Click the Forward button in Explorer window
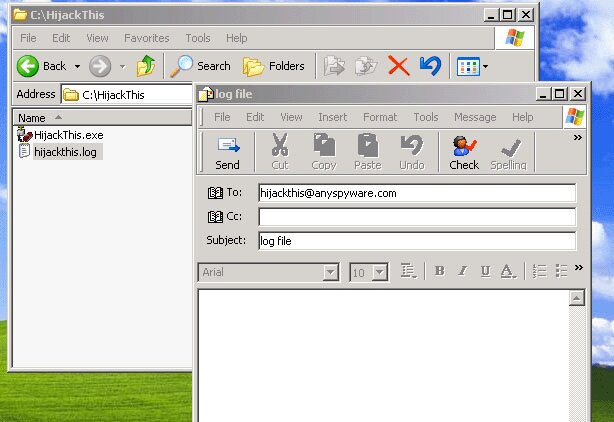The height and width of the screenshot is (422, 614). (100, 66)
